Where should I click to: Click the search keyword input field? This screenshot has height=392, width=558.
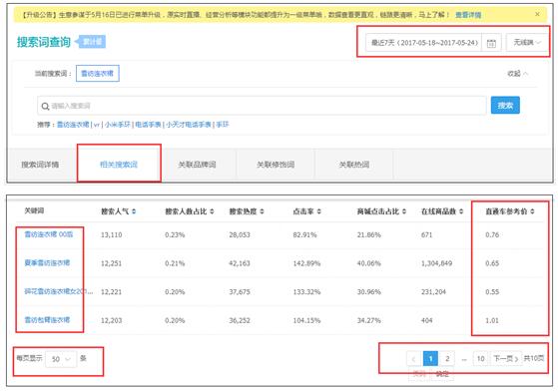[262, 106]
